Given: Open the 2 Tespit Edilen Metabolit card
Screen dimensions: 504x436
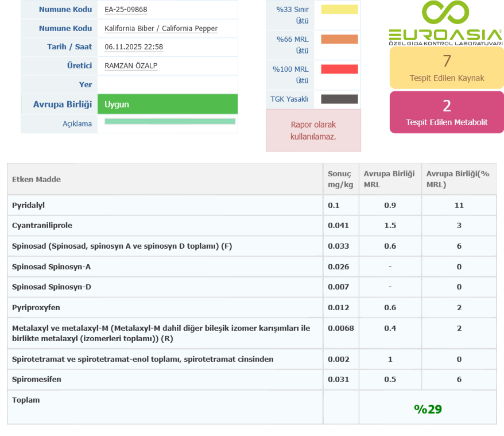Looking at the screenshot, I should [x=447, y=112].
